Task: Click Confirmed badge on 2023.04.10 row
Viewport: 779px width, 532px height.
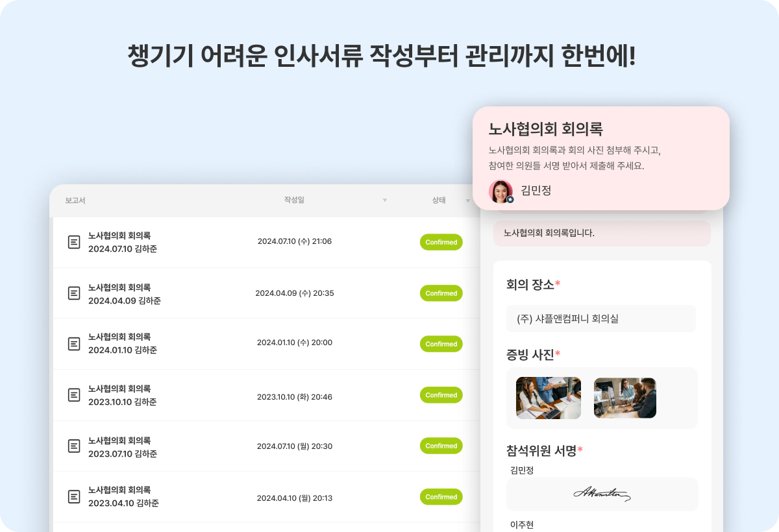Action: tap(441, 497)
